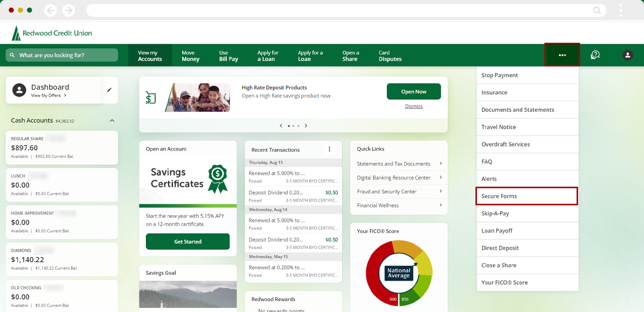Go to next promo banner slide
This screenshot has height=312, width=644.
tap(306, 126)
